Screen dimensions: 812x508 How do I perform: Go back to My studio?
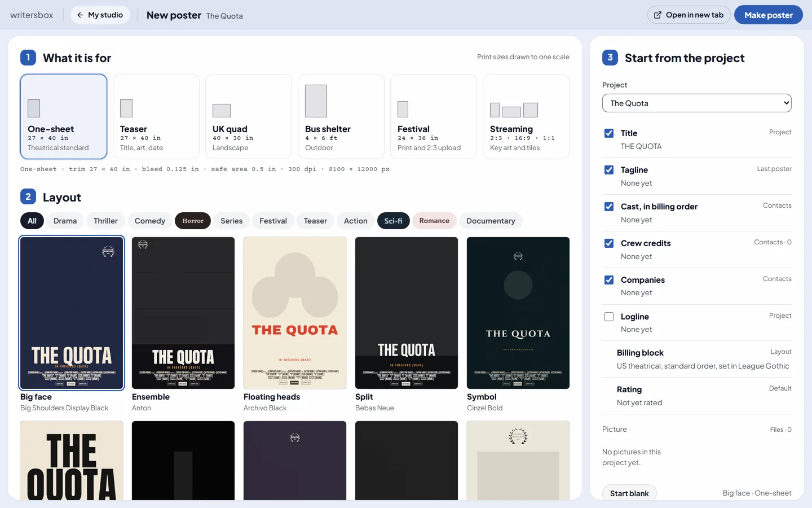click(x=100, y=15)
